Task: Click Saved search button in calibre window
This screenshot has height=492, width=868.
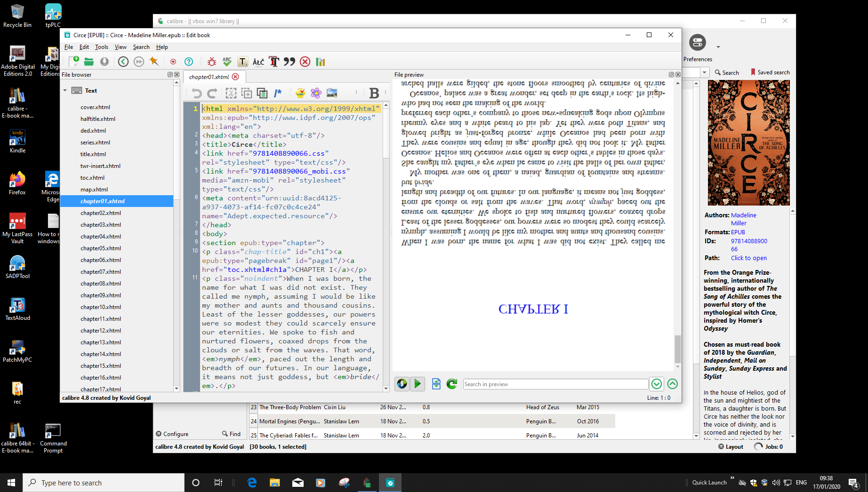Action: [770, 72]
